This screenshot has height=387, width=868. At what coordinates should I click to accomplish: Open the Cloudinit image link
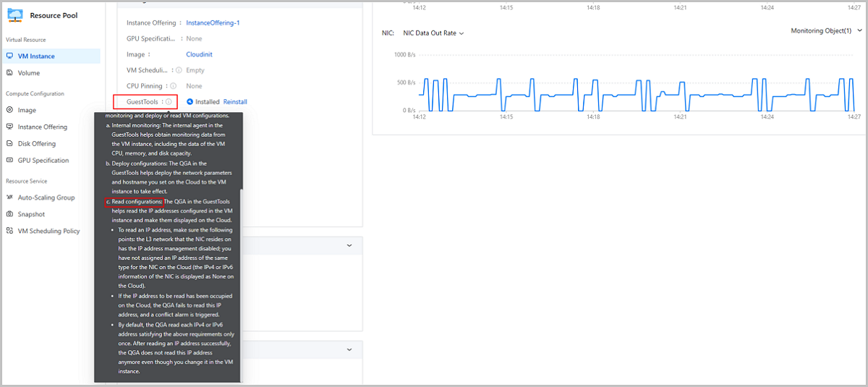coord(199,54)
